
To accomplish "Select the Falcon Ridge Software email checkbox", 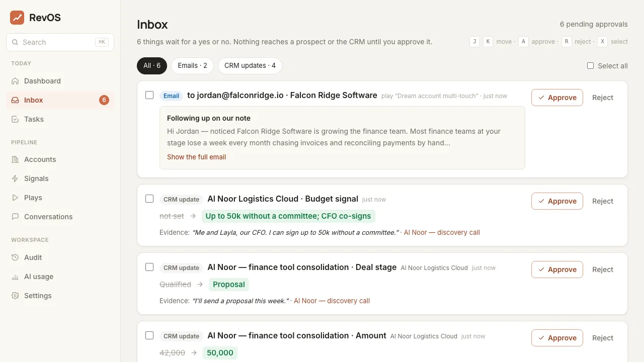I will pyautogui.click(x=149, y=95).
